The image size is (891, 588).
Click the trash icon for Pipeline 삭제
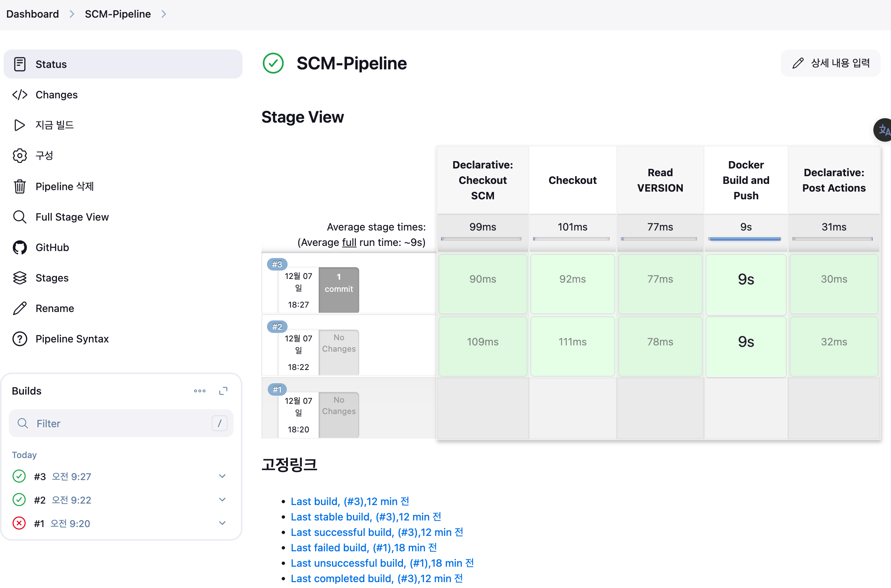(x=19, y=186)
